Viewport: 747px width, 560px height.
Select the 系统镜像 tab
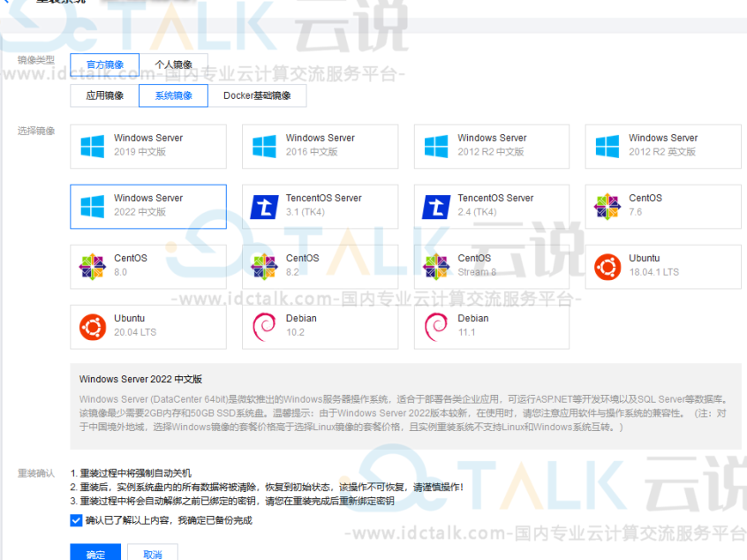click(x=173, y=95)
